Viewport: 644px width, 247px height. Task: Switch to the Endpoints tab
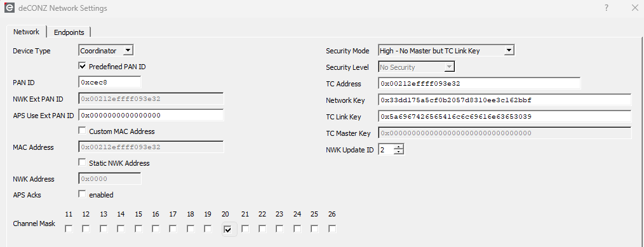[x=69, y=32]
